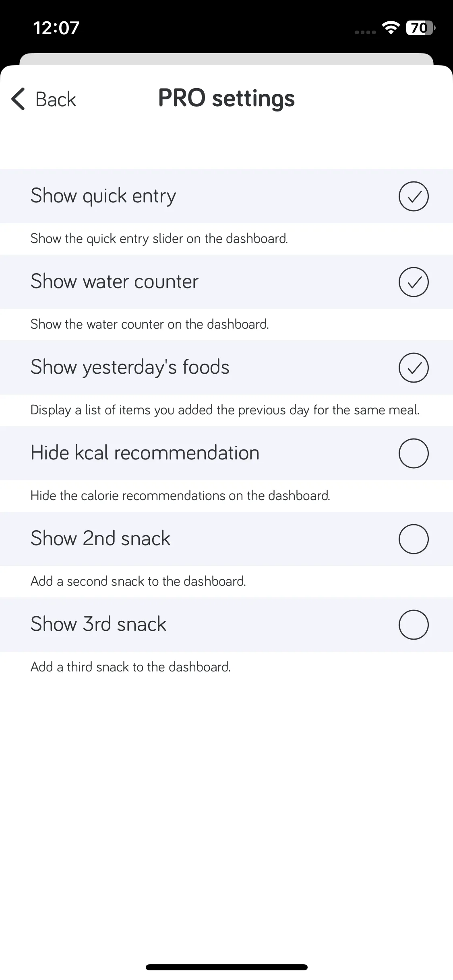The image size is (453, 980).
Task: Tap the home indicator bar at bottom
Action: coord(226,967)
